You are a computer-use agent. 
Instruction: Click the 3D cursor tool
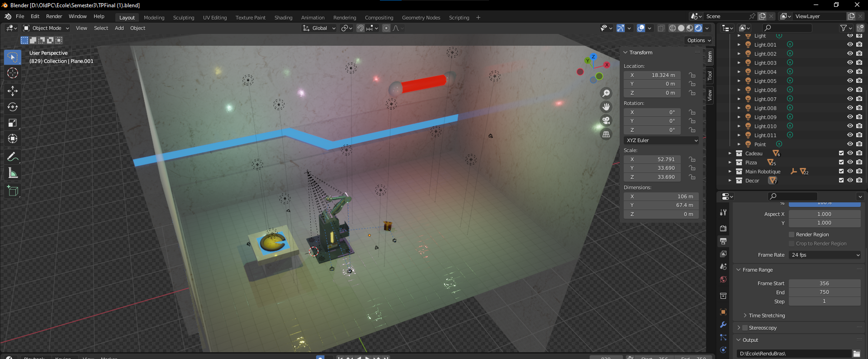tap(13, 73)
